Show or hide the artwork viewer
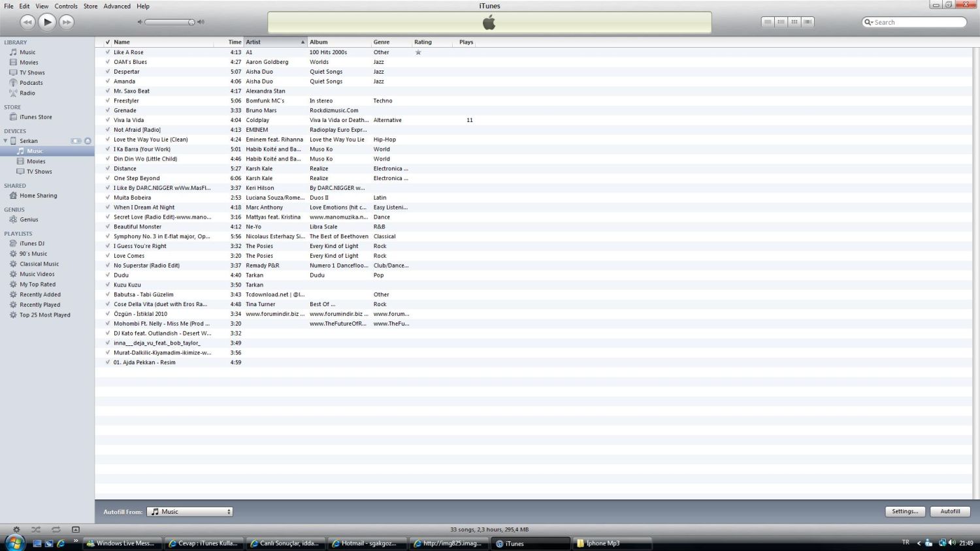Screen dimensions: 980x551 click(x=75, y=529)
